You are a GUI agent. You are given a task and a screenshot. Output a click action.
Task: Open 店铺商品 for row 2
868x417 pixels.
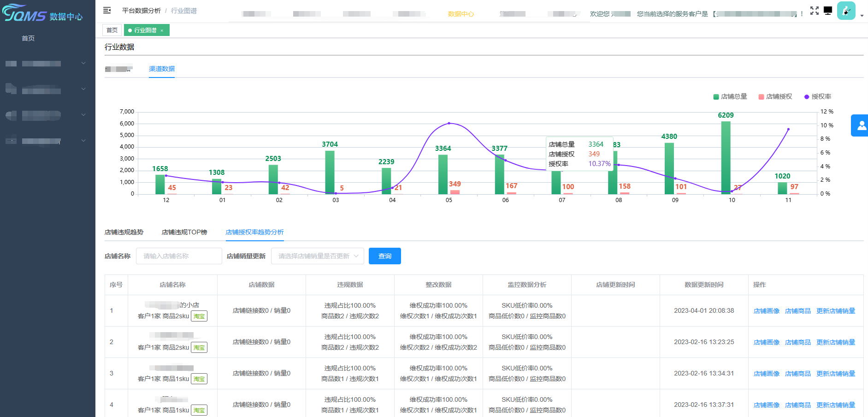point(798,342)
